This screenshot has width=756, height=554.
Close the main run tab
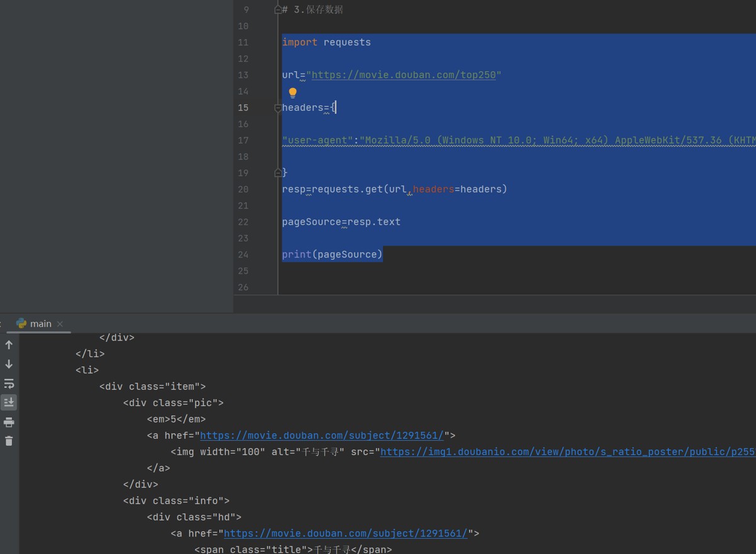pos(60,324)
